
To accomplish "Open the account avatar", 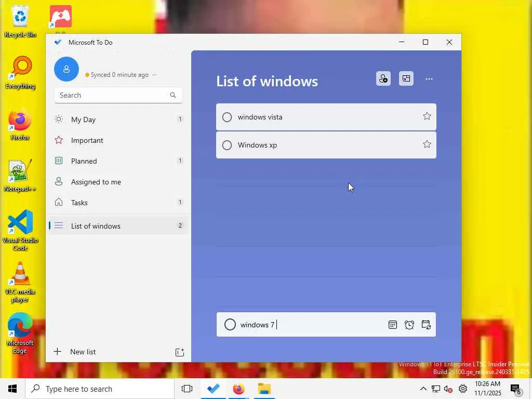I will (66, 69).
